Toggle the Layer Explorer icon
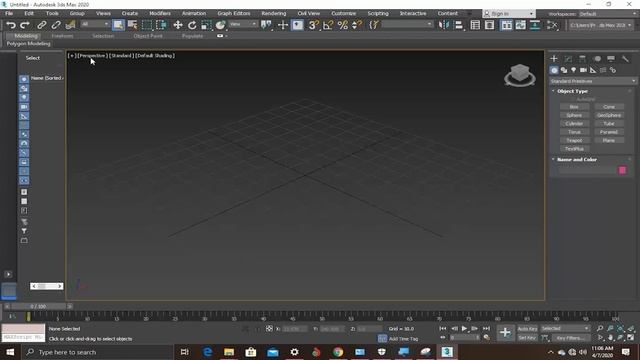640x360 pixels. [489, 25]
